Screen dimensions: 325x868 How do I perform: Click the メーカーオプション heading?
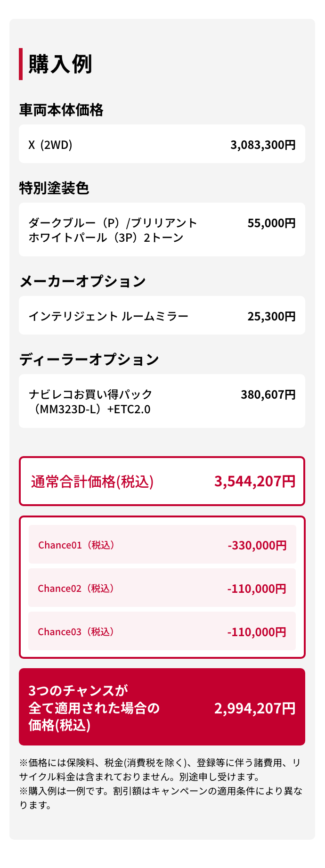click(82, 281)
